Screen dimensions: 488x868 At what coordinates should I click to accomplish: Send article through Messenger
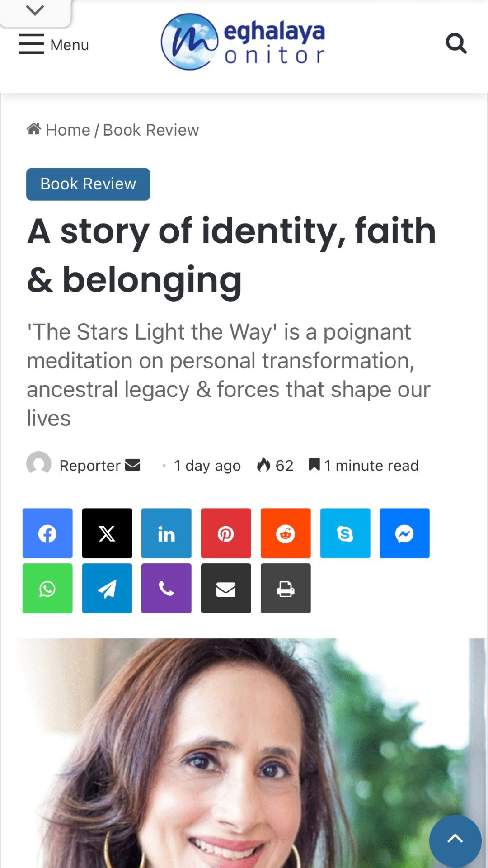[x=404, y=533]
